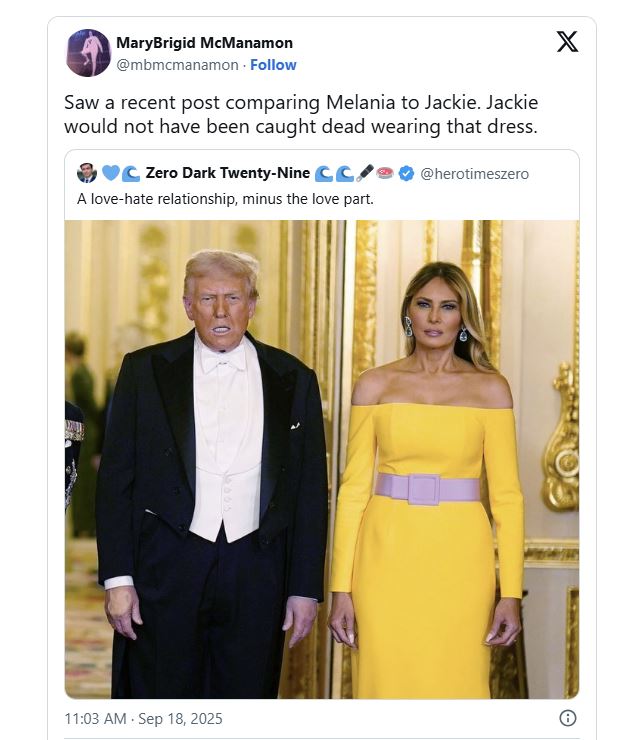
Task: Click the microphone emoji in quoted name
Action: [365, 173]
